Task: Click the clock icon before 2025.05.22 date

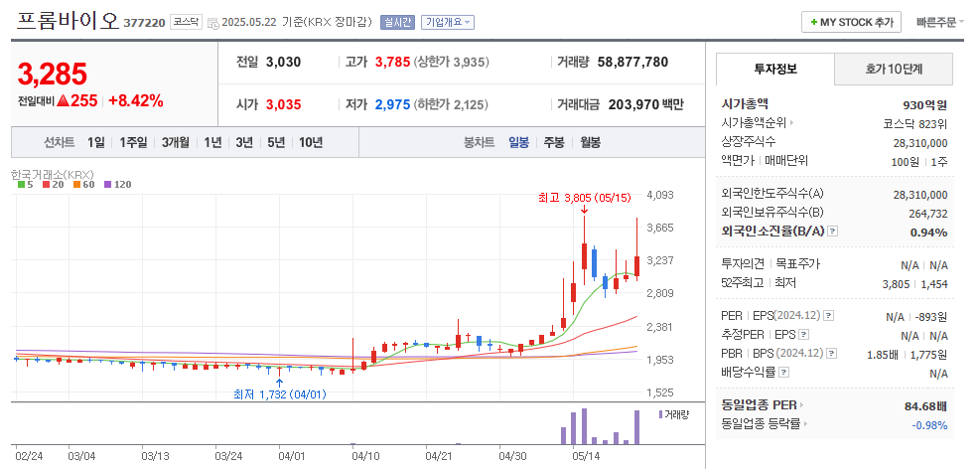Action: [212, 23]
